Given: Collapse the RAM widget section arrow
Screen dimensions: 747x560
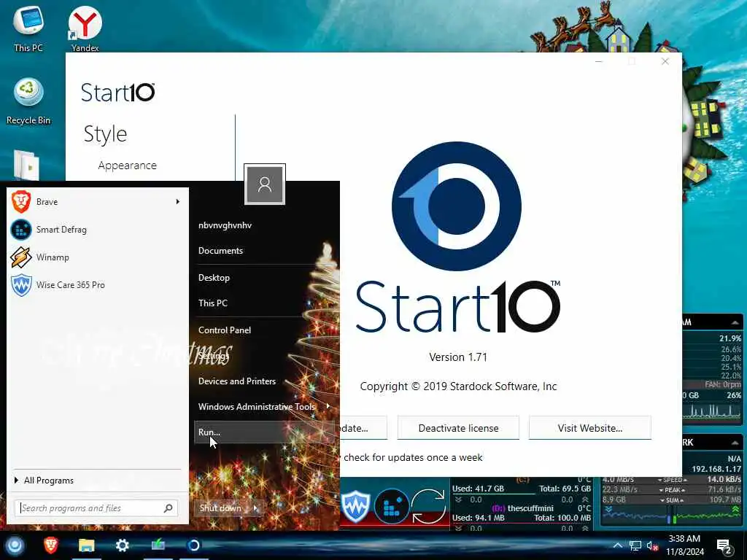Looking at the screenshot, I should point(735,323).
